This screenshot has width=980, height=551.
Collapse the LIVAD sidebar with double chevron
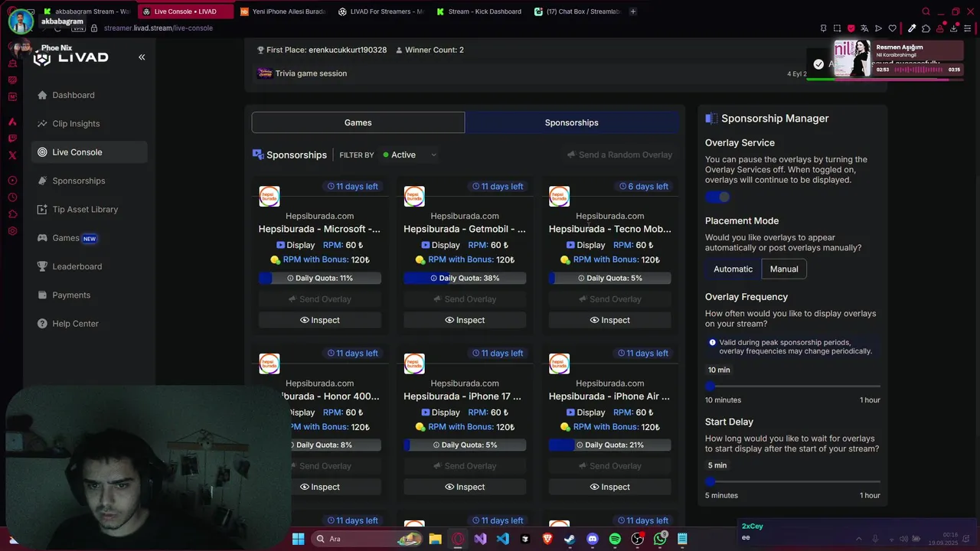pyautogui.click(x=142, y=57)
